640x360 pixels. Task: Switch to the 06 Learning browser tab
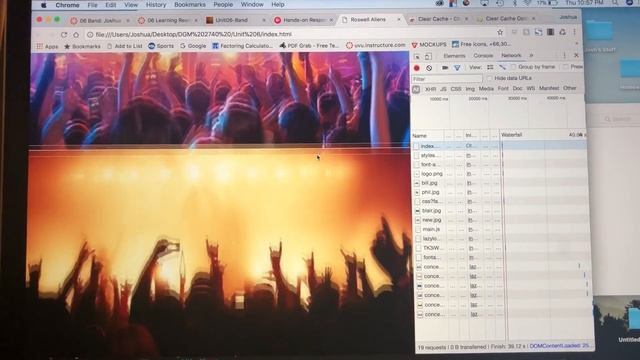click(x=168, y=20)
